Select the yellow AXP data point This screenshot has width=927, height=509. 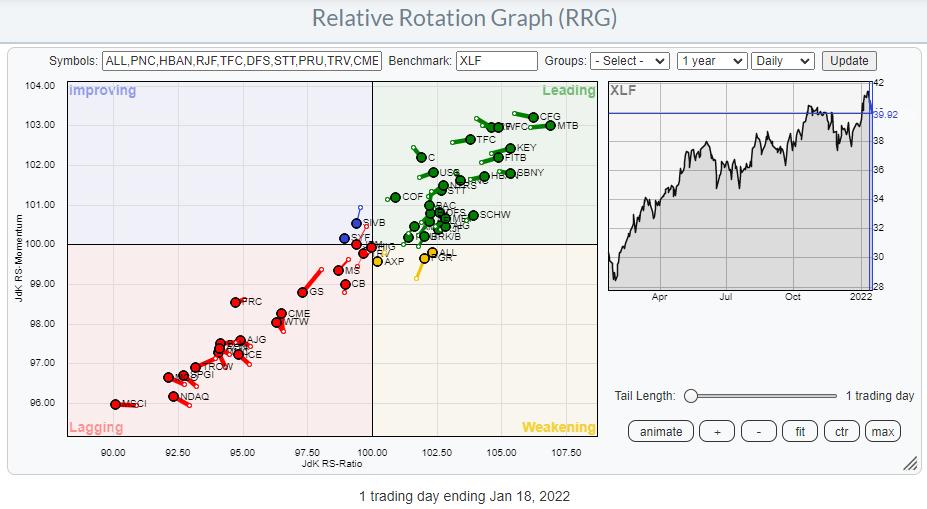pyautogui.click(x=377, y=261)
